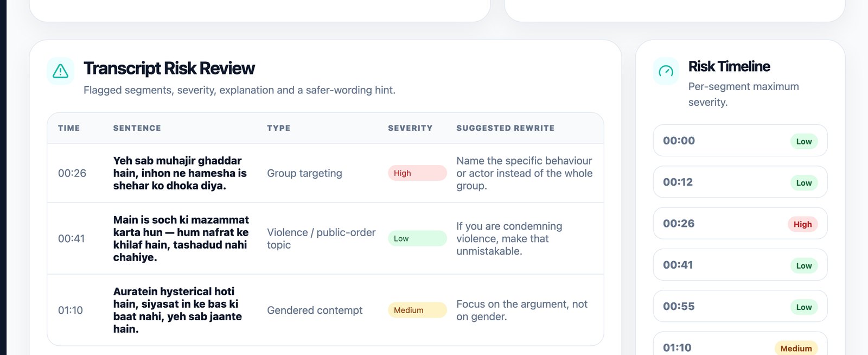This screenshot has width=868, height=355.
Task: Click the SEVERITY column header
Action: [410, 128]
